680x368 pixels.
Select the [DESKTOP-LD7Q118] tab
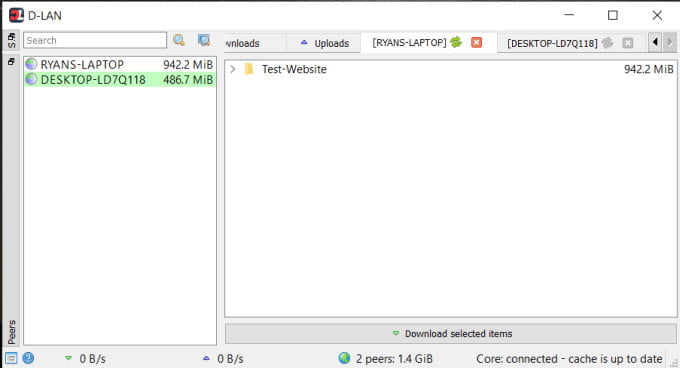click(552, 43)
